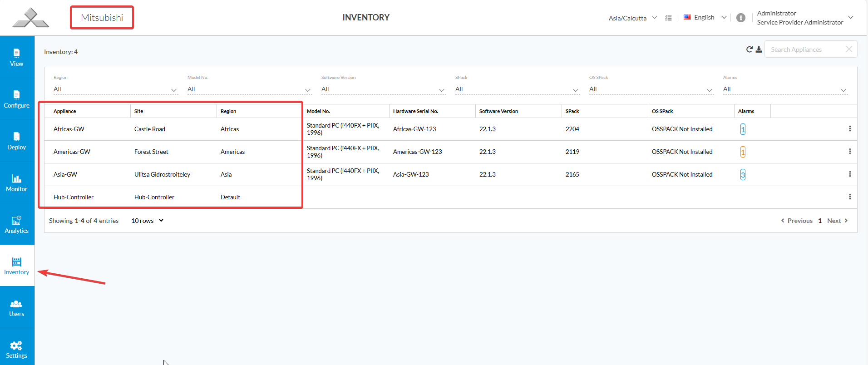Open row actions menu for Americas-GW

tap(850, 152)
